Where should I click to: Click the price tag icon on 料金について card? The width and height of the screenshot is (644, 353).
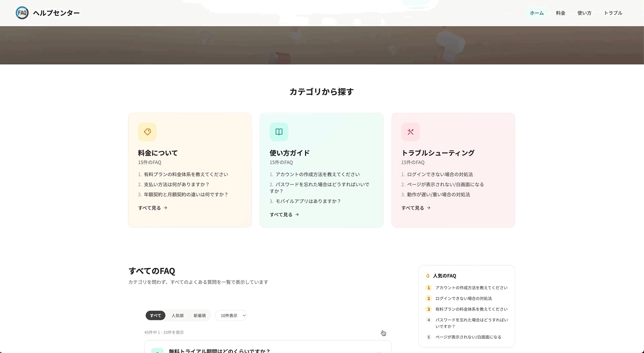(x=147, y=132)
